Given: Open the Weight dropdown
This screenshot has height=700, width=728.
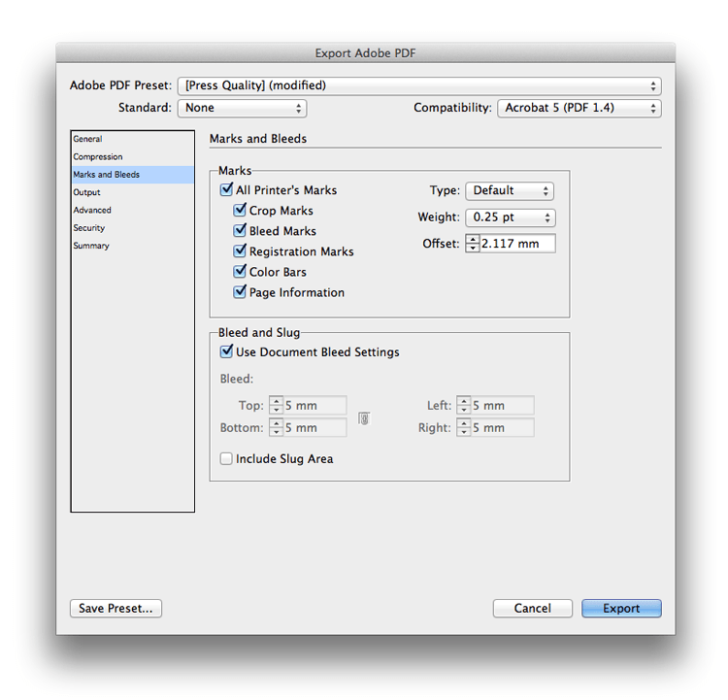Looking at the screenshot, I should click(511, 217).
